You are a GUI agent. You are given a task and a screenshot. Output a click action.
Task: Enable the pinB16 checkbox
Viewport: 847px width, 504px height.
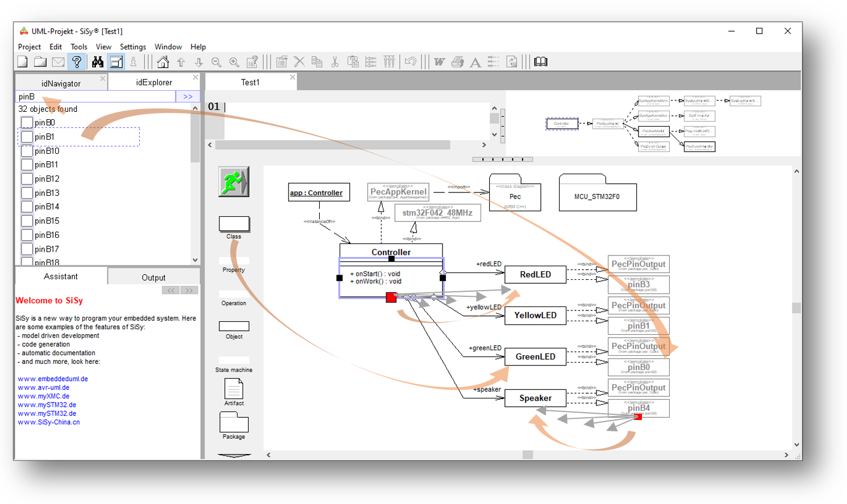(x=27, y=235)
